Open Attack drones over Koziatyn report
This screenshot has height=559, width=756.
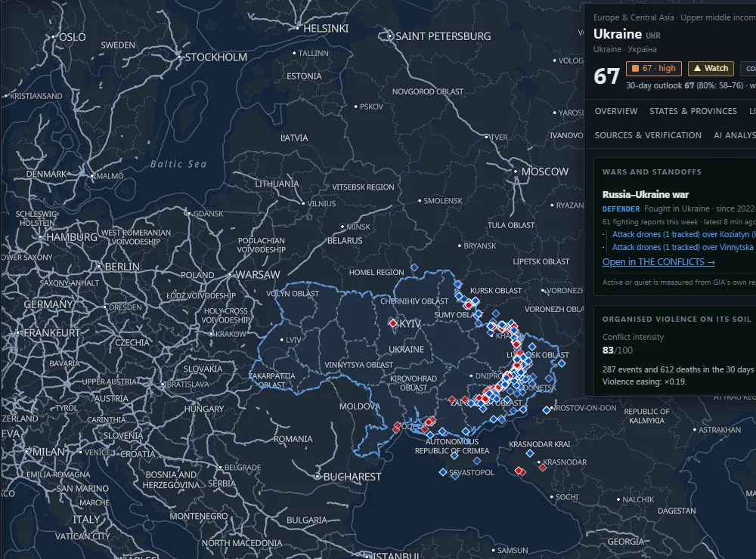pyautogui.click(x=683, y=234)
